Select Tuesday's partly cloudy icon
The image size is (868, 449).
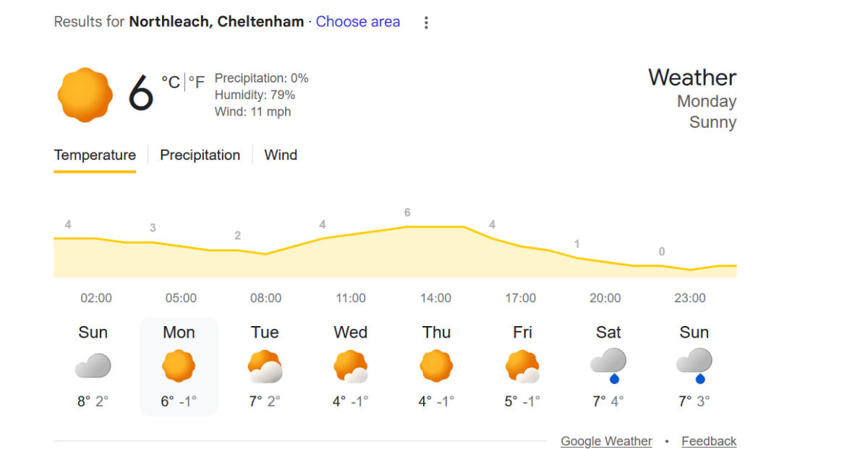[x=265, y=366]
